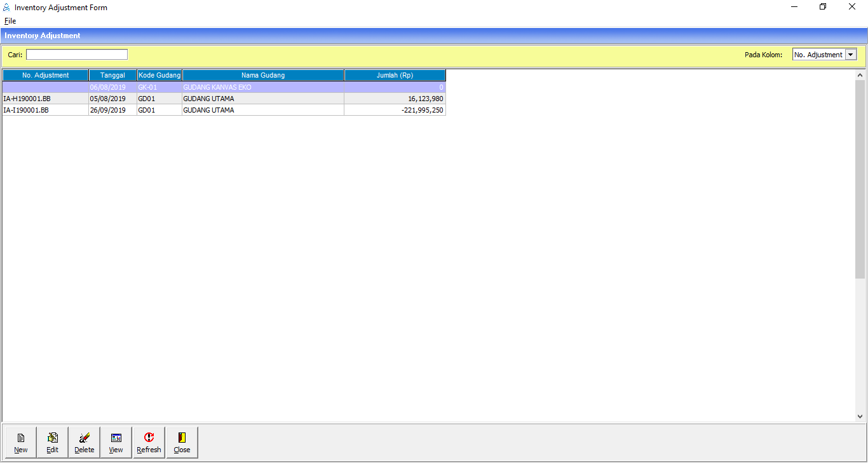Click the Close form icon

[x=182, y=438]
